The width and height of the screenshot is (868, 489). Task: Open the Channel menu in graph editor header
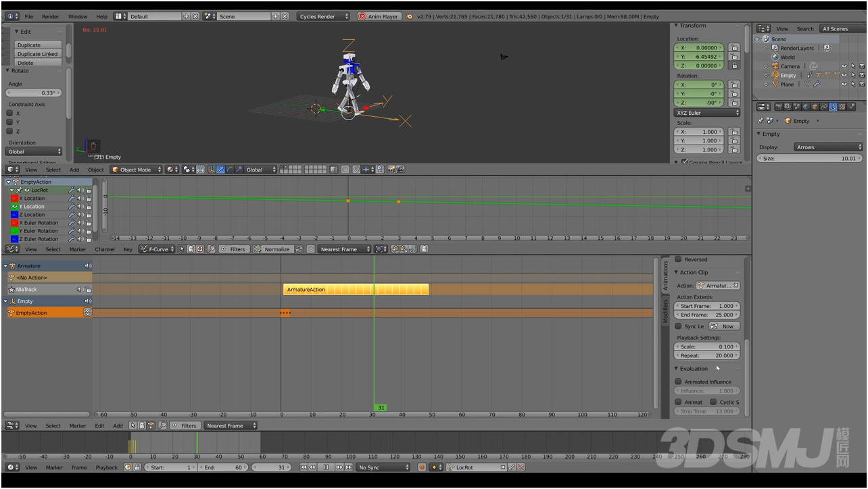point(105,249)
